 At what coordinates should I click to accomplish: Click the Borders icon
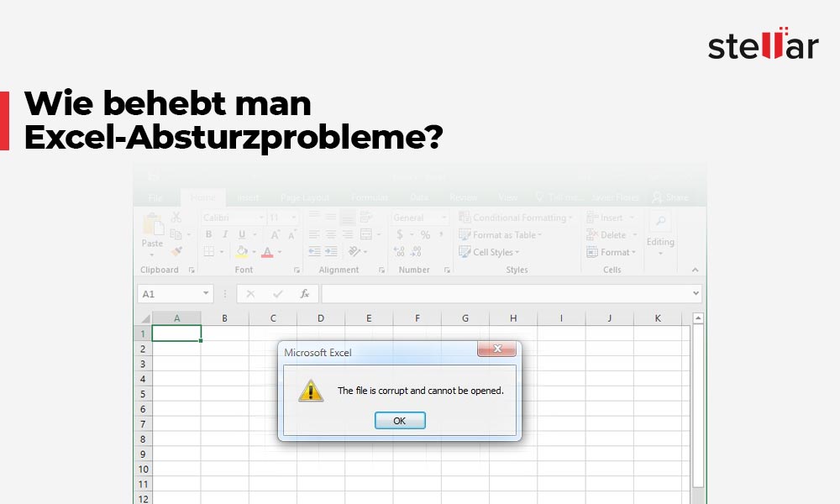click(209, 251)
